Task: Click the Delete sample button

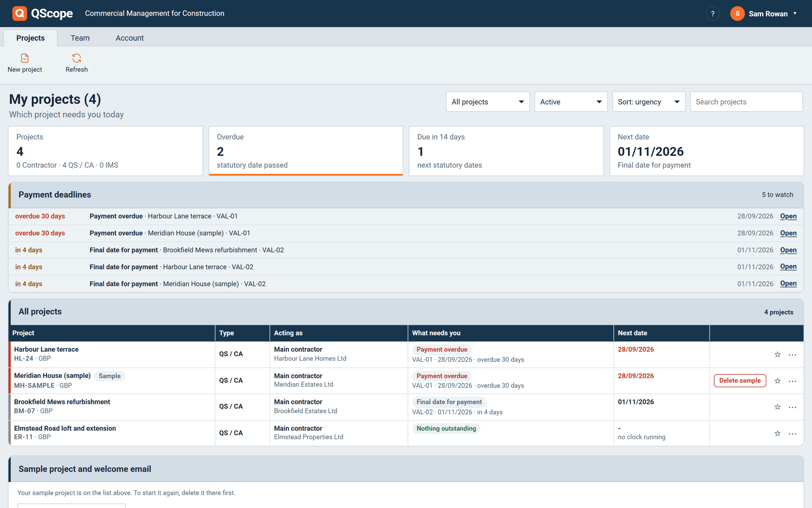Action: click(740, 380)
